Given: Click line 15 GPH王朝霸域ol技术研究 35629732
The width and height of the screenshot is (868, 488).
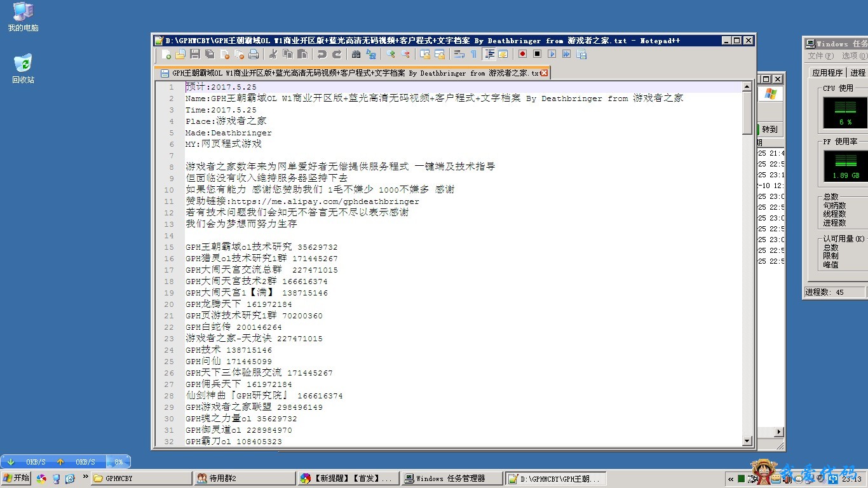Looking at the screenshot, I should pos(262,247).
